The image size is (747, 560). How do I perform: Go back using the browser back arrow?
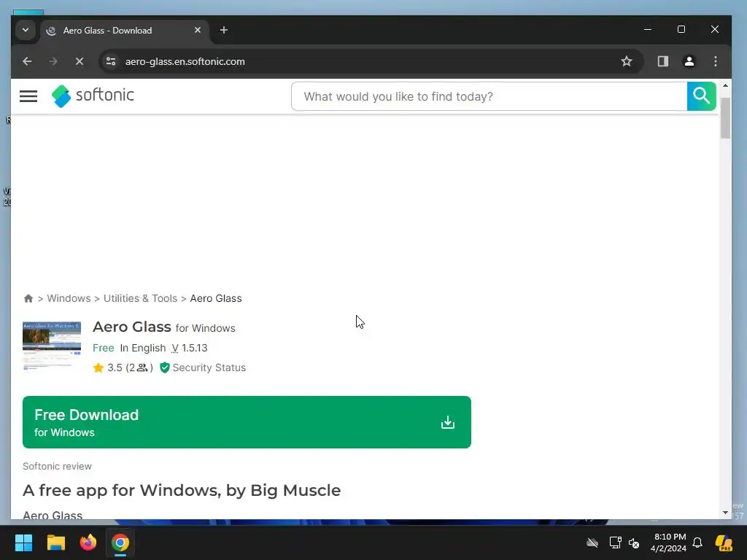[27, 61]
